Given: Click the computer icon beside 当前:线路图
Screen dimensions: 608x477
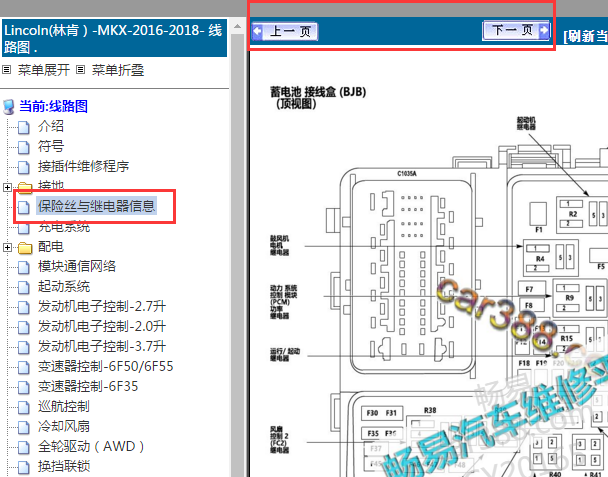Looking at the screenshot, I should click(9, 107).
